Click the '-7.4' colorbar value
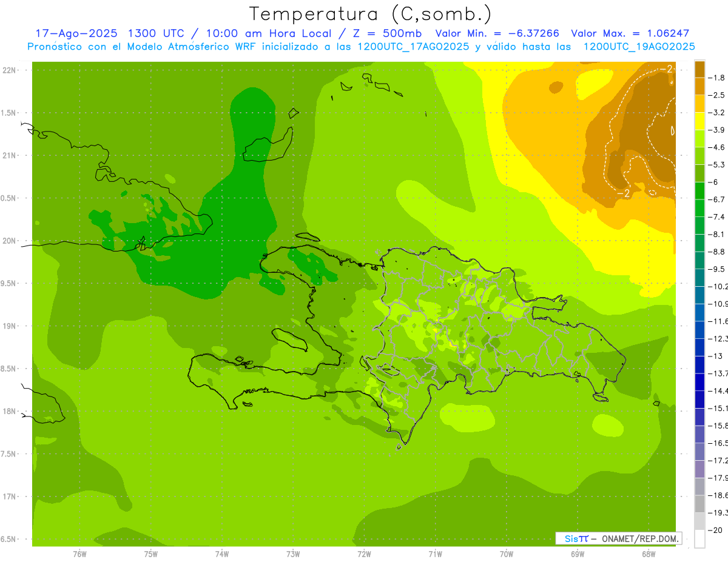Screen dimensions: 728x562 [x=716, y=217]
